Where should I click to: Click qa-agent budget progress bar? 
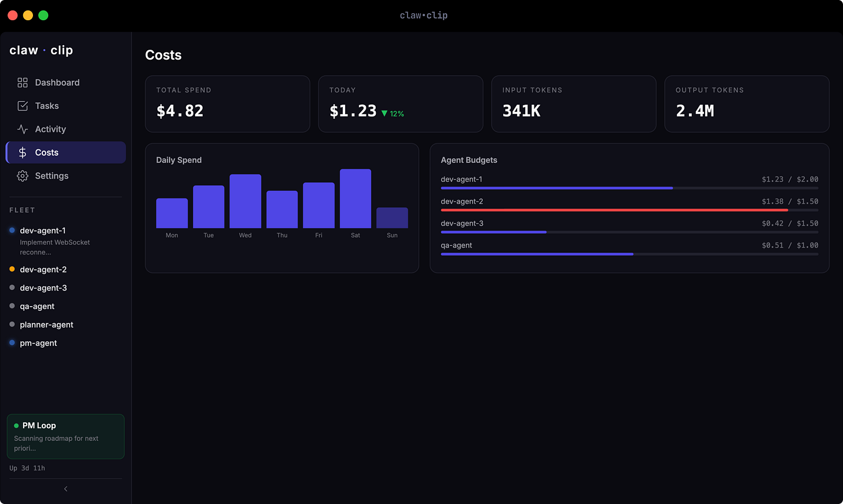pos(629,254)
